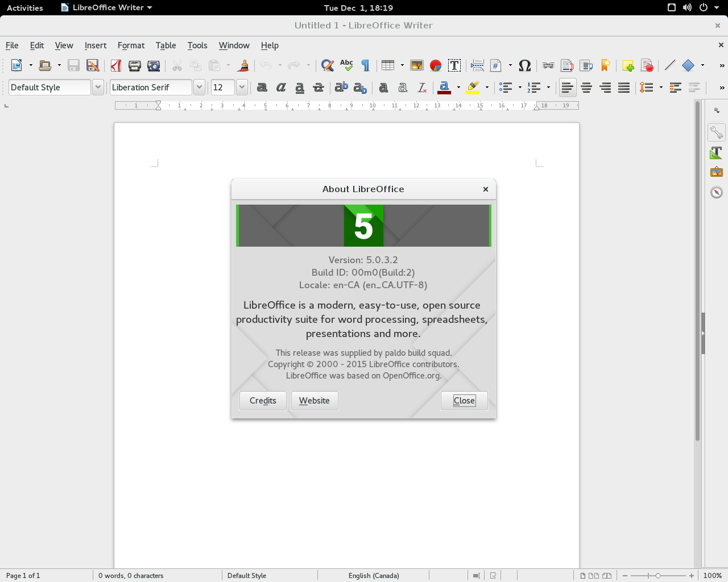Open the font size dropdown arrow
This screenshot has height=582, width=728.
242,88
